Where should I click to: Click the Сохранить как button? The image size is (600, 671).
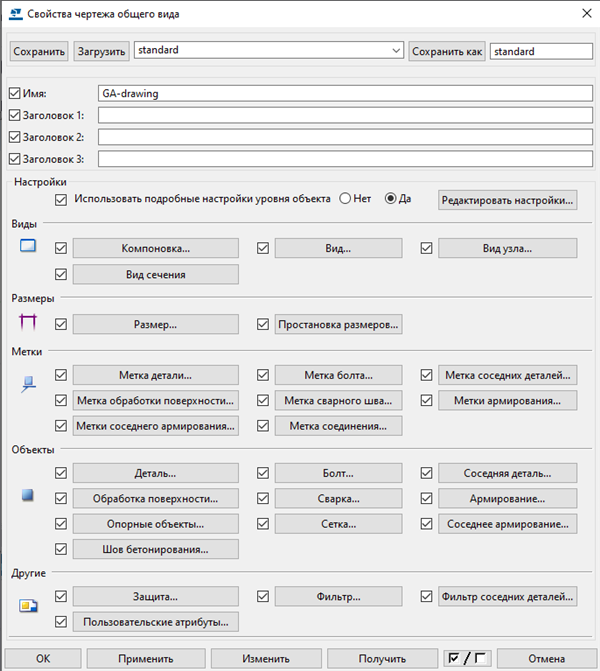(447, 51)
